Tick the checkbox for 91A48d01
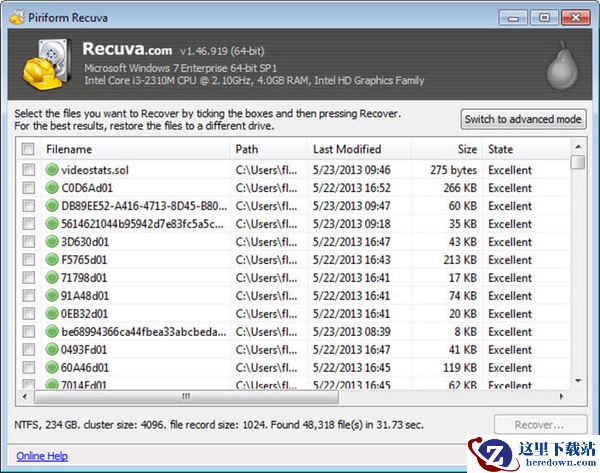This screenshot has width=600, height=473. [29, 295]
